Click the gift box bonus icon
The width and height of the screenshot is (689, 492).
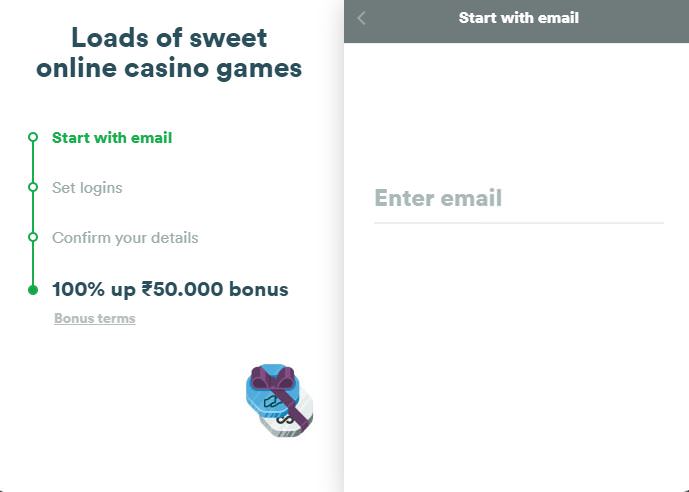pyautogui.click(x=279, y=400)
